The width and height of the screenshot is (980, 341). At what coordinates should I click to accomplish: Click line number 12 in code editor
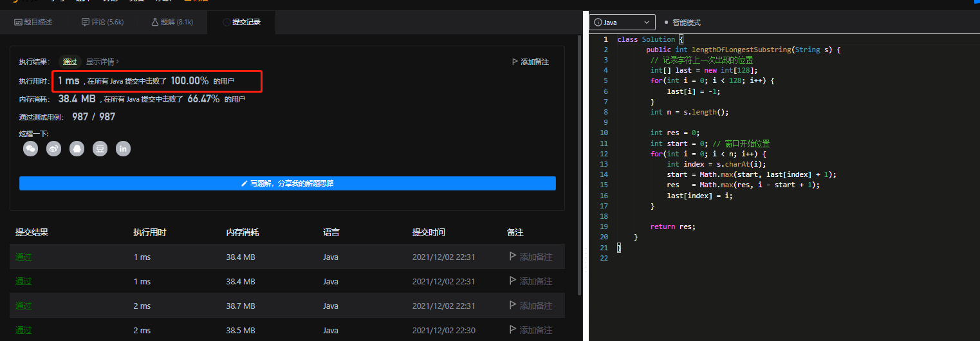click(604, 154)
